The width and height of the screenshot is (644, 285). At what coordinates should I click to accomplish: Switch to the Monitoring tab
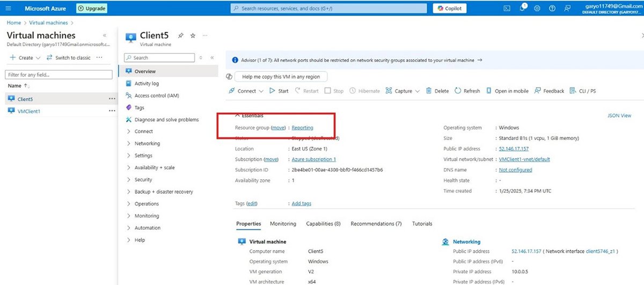(x=283, y=224)
